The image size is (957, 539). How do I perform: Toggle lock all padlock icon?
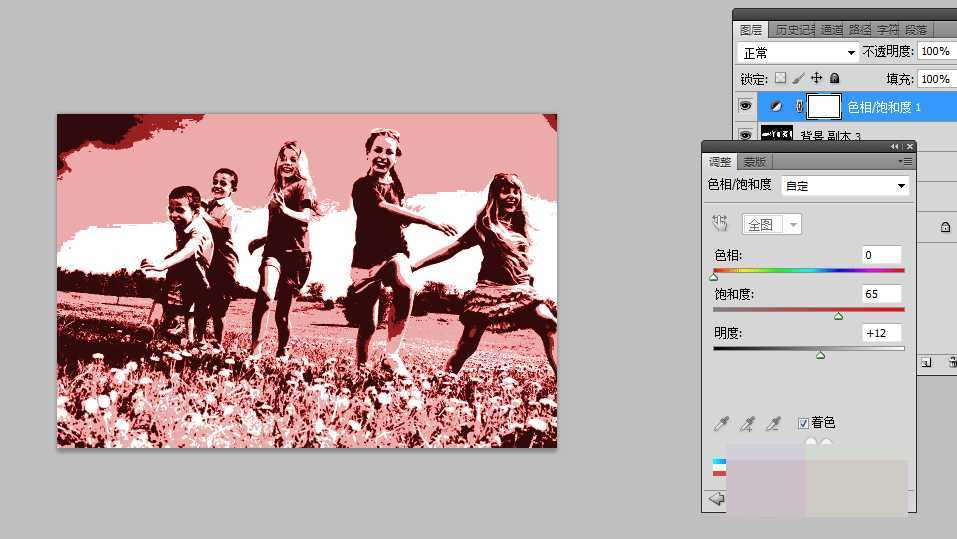click(x=834, y=78)
